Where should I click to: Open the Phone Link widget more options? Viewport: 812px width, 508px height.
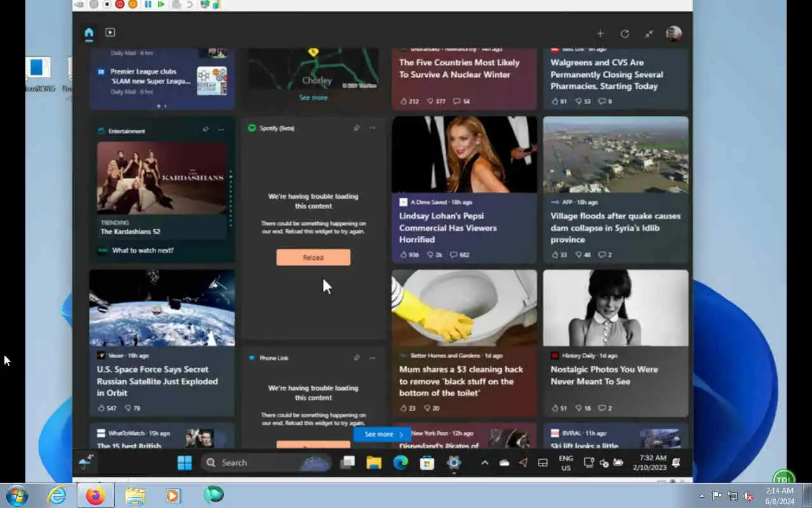[x=372, y=358]
